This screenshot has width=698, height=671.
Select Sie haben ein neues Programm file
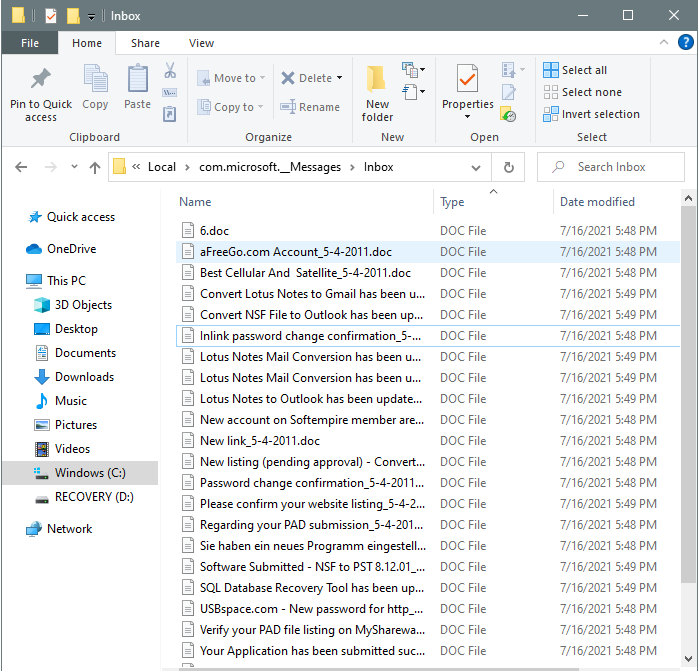click(428, 546)
